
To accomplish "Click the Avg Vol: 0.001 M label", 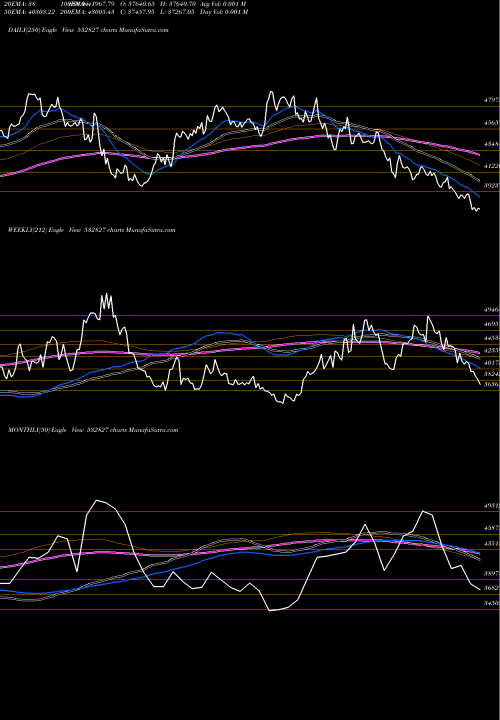I will (x=224, y=4).
